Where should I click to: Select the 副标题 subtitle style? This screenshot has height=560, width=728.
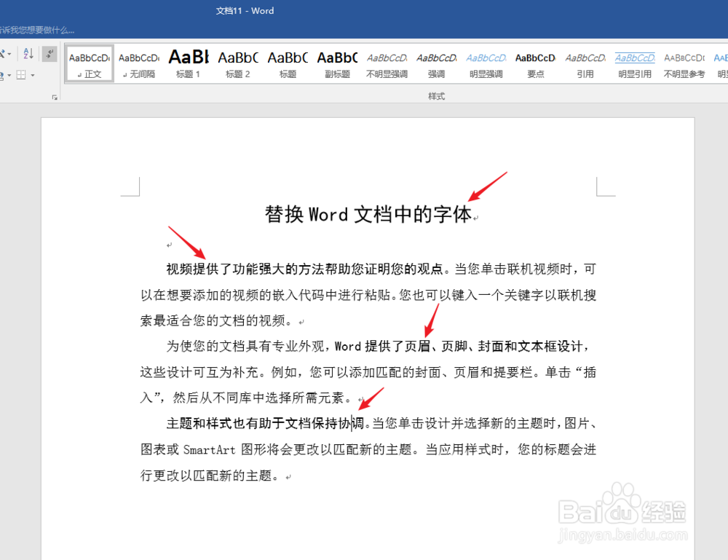pos(336,63)
